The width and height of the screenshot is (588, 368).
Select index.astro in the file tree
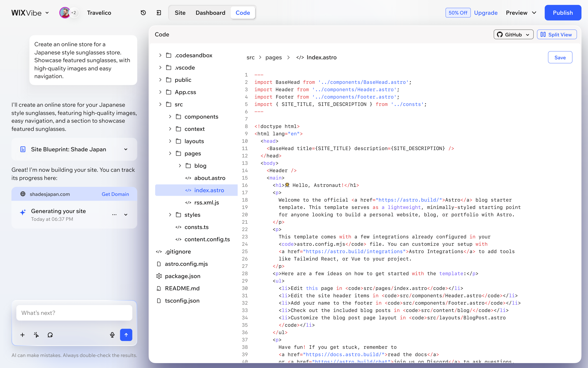pyautogui.click(x=196, y=190)
